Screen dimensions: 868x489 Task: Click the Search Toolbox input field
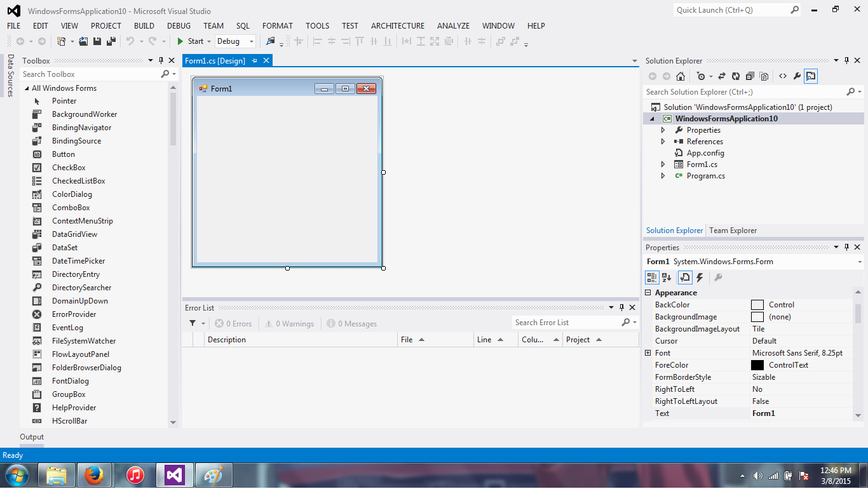click(90, 74)
